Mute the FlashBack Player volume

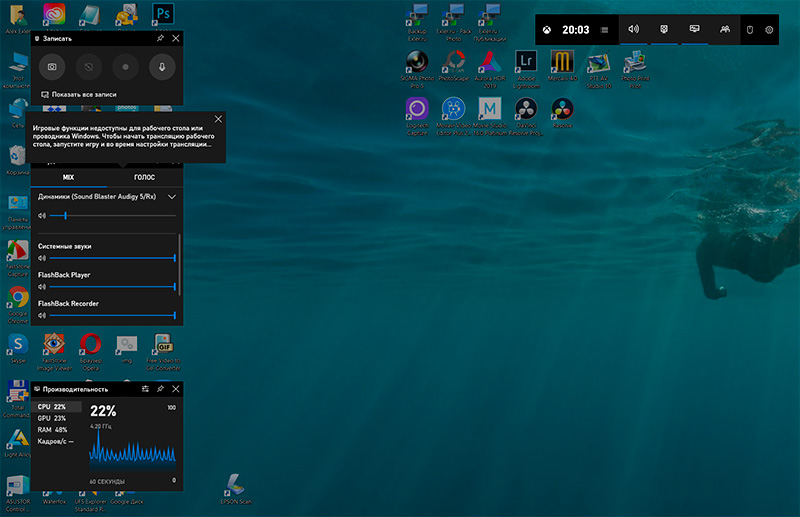coord(42,287)
